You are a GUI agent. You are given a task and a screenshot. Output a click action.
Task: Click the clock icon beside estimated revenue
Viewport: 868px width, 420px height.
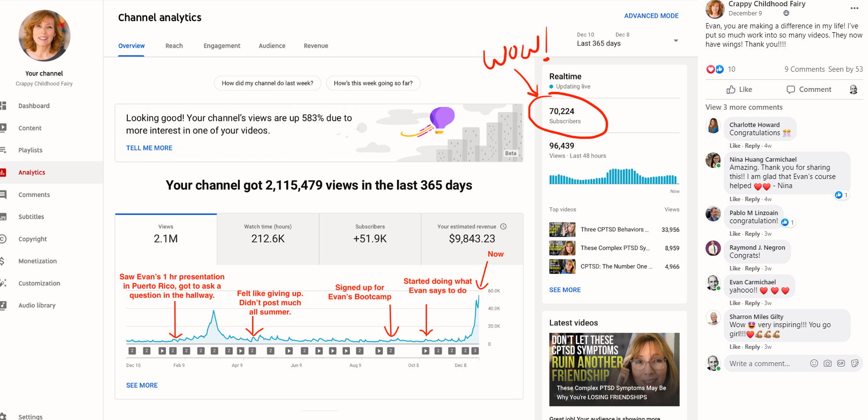[503, 227]
